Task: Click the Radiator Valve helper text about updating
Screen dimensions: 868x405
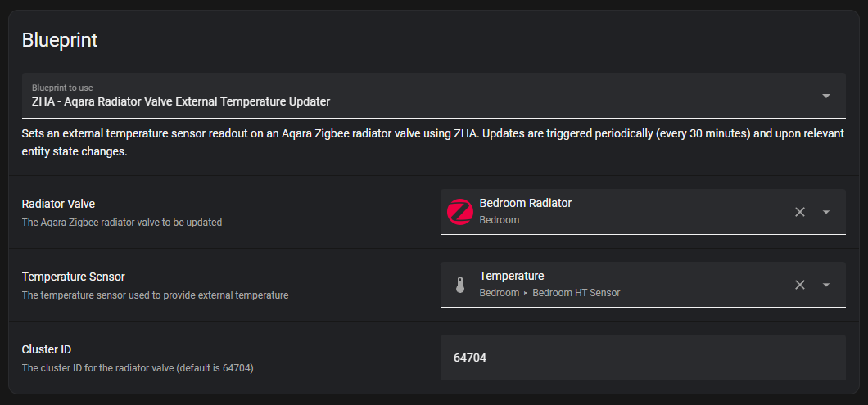Action: (122, 223)
